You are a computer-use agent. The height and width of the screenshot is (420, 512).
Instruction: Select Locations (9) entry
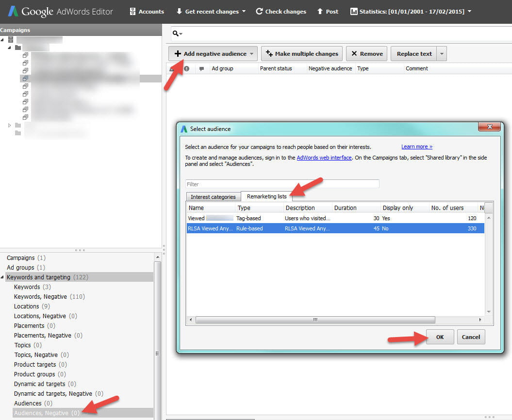(32, 307)
